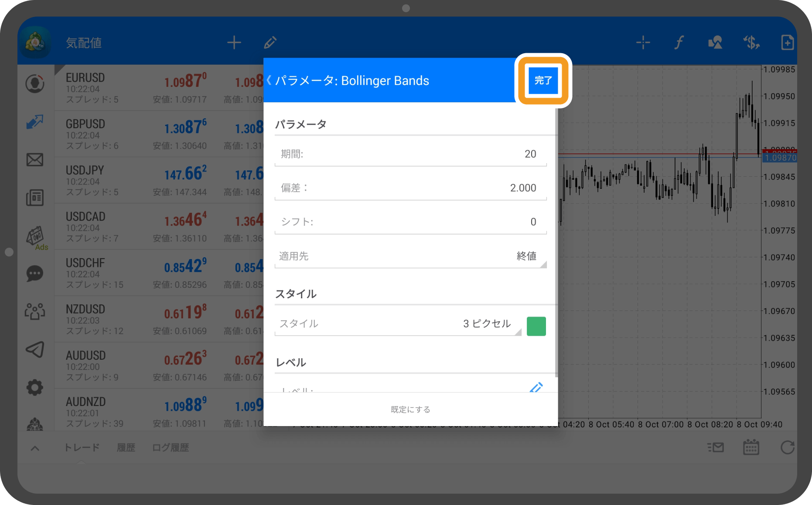This screenshot has height=505, width=812.
Task: Open the mailbox envelope sidebar icon
Action: [35, 160]
